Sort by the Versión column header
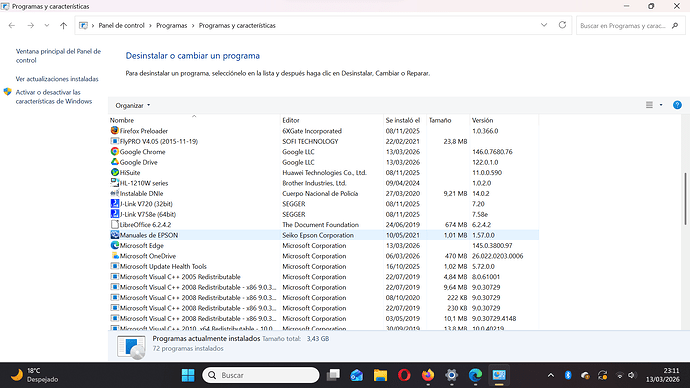The height and width of the screenshot is (388, 690). pyautogui.click(x=504, y=120)
